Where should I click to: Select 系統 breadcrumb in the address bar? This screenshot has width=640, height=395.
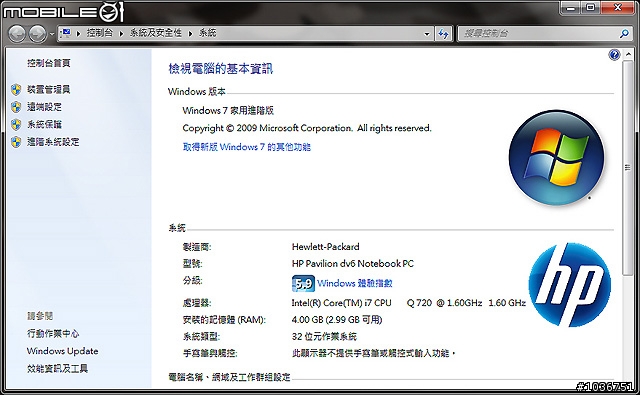207,33
